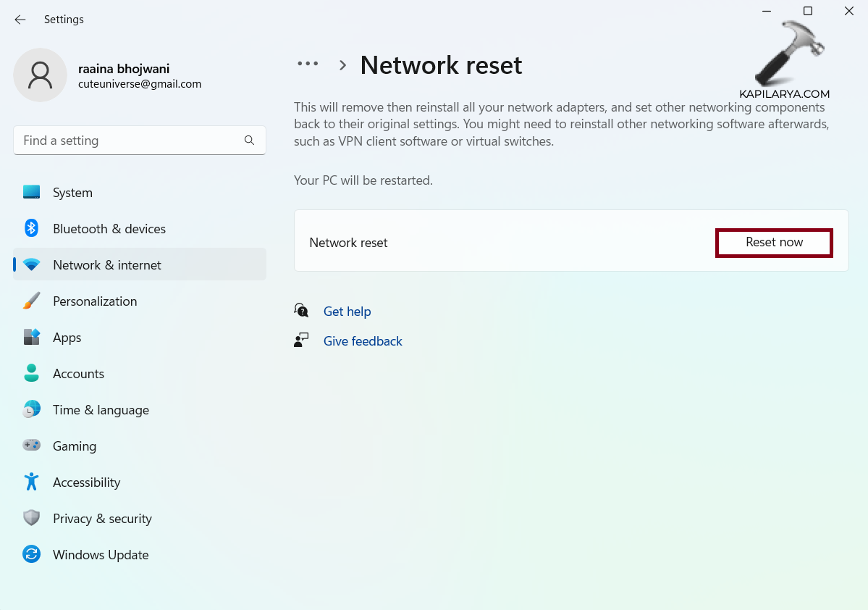Click the Accounts person icon
Viewport: 868px width, 610px height.
(x=31, y=374)
